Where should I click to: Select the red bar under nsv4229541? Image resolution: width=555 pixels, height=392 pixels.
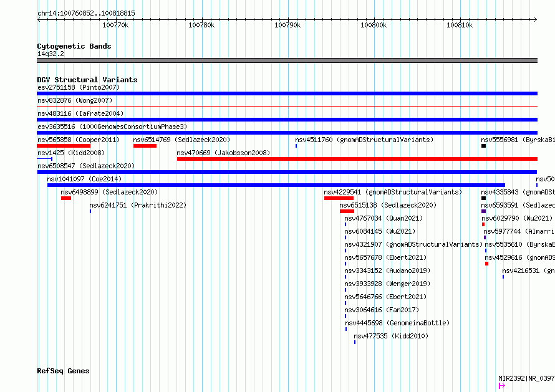click(339, 198)
